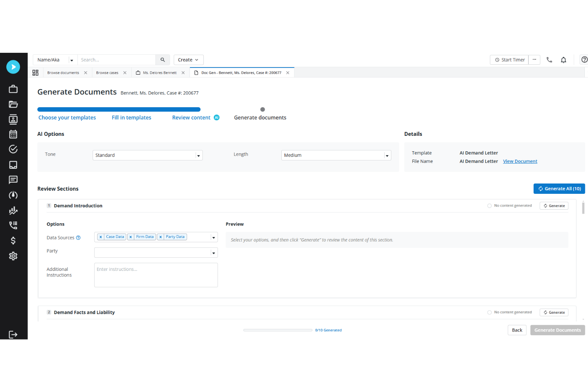Generate the Demand Introduction section

pos(554,206)
